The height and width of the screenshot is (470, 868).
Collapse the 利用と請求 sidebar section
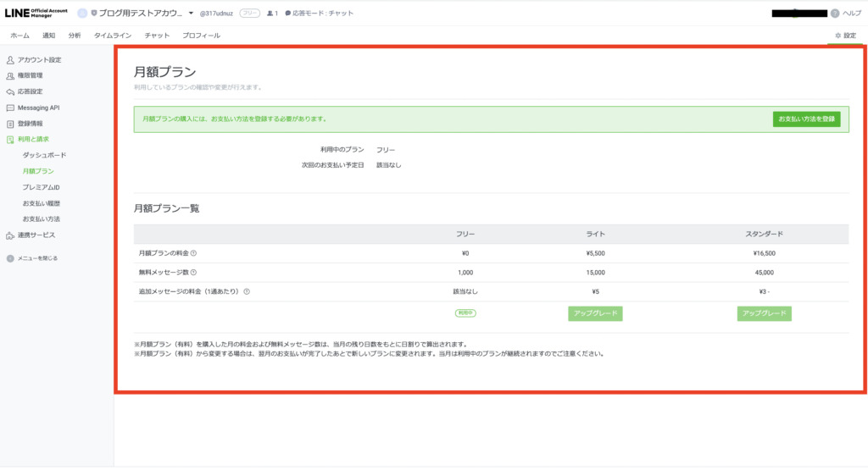point(33,139)
